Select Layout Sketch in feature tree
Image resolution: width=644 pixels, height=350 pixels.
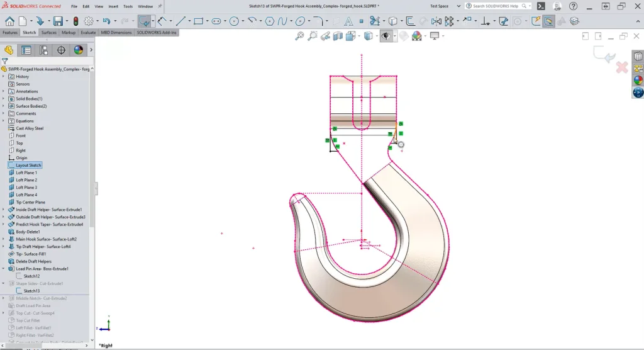click(x=28, y=165)
